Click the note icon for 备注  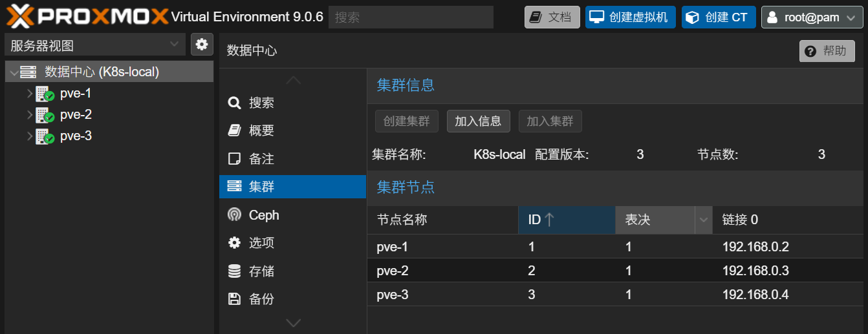(234, 159)
